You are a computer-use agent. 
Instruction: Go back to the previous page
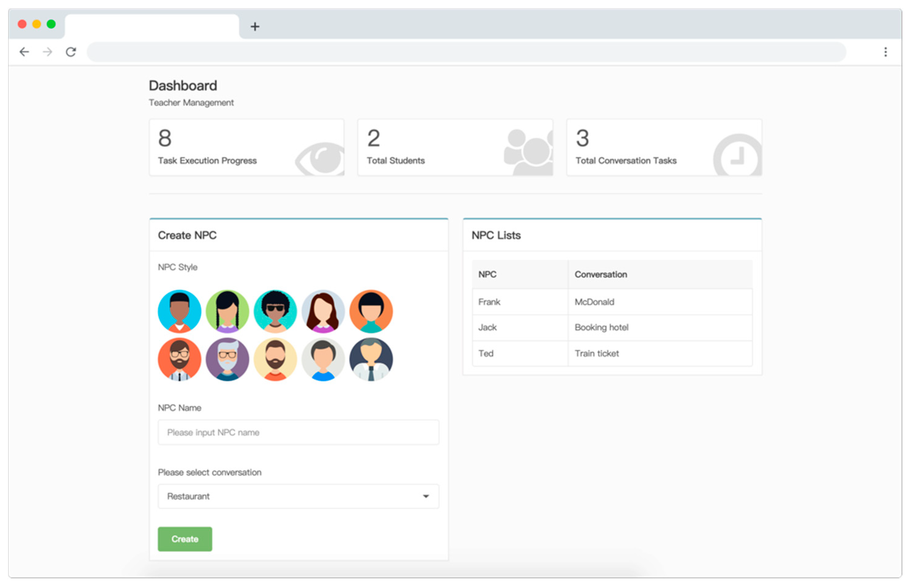tap(24, 52)
